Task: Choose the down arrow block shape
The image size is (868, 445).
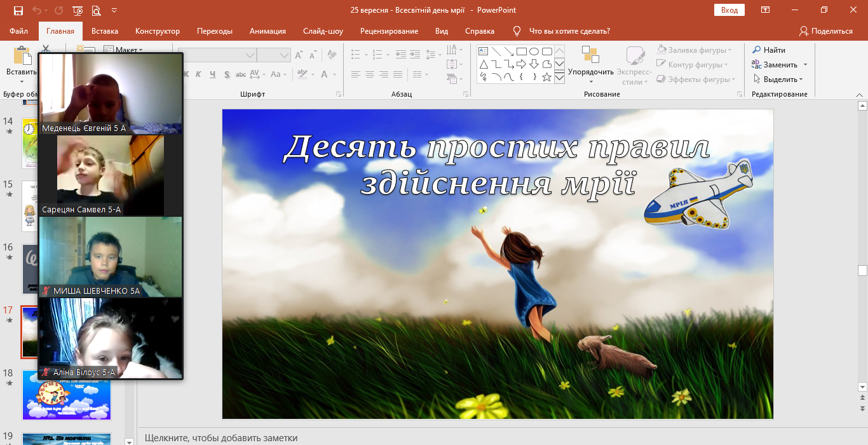Action: pos(534,64)
